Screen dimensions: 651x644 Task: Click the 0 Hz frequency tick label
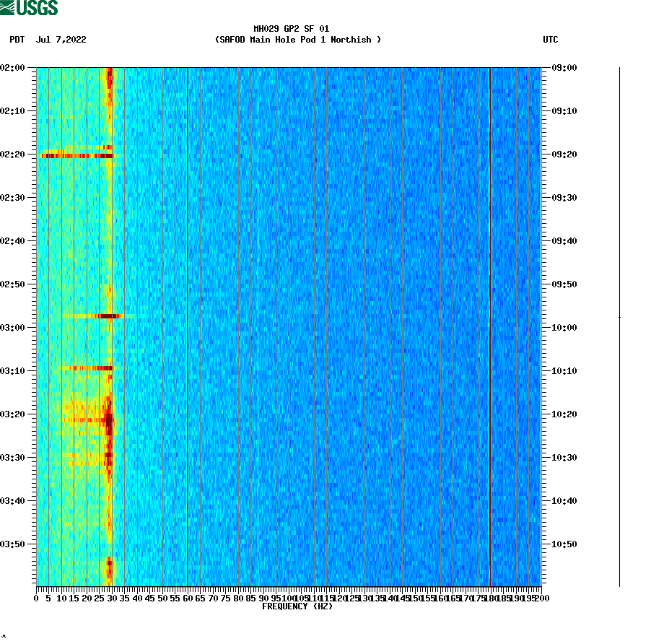coord(35,597)
